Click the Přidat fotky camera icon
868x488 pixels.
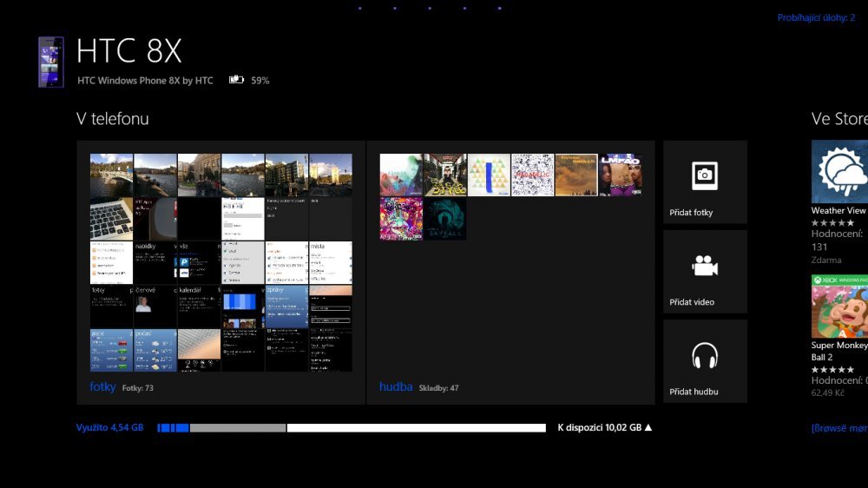[704, 175]
